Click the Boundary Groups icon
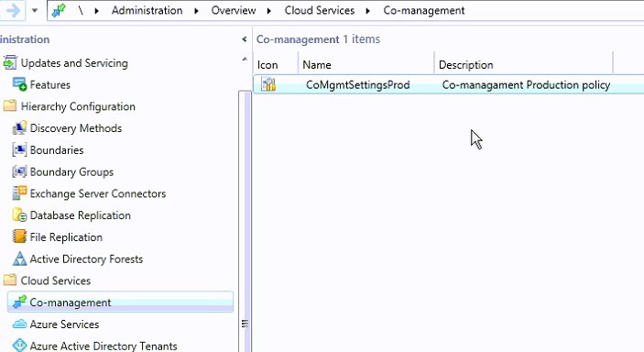 click(x=19, y=171)
